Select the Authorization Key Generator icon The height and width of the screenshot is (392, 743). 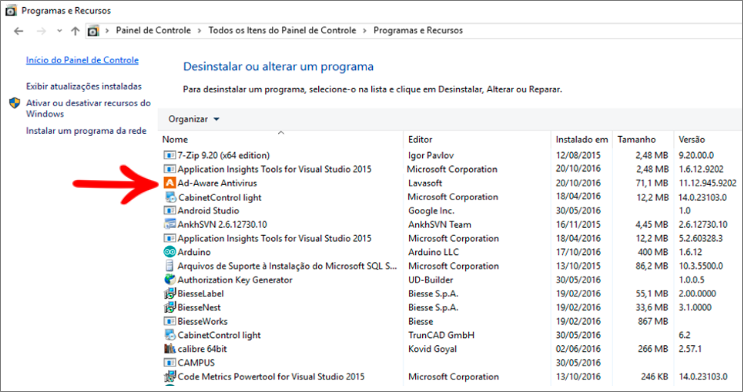169,279
